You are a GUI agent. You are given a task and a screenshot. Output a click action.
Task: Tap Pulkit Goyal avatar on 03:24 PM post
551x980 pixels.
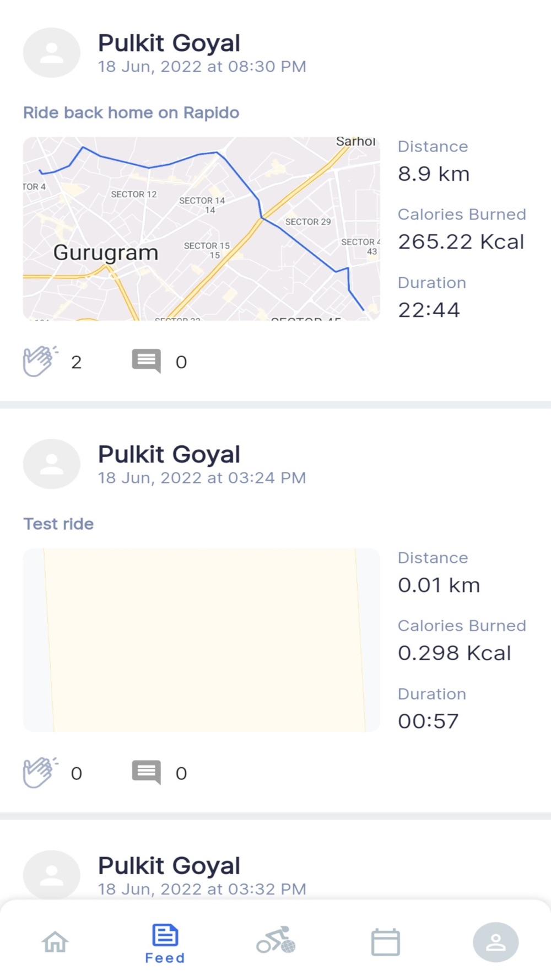coord(51,464)
